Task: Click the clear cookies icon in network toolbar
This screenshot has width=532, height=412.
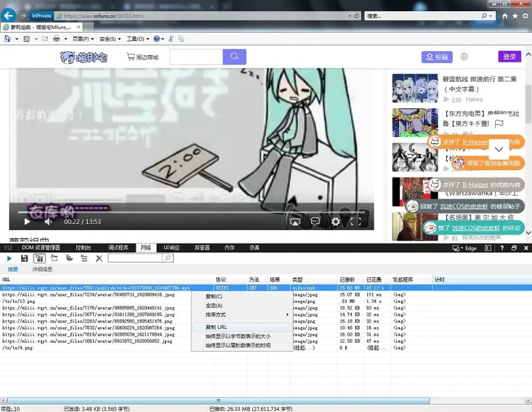Action: (69, 258)
